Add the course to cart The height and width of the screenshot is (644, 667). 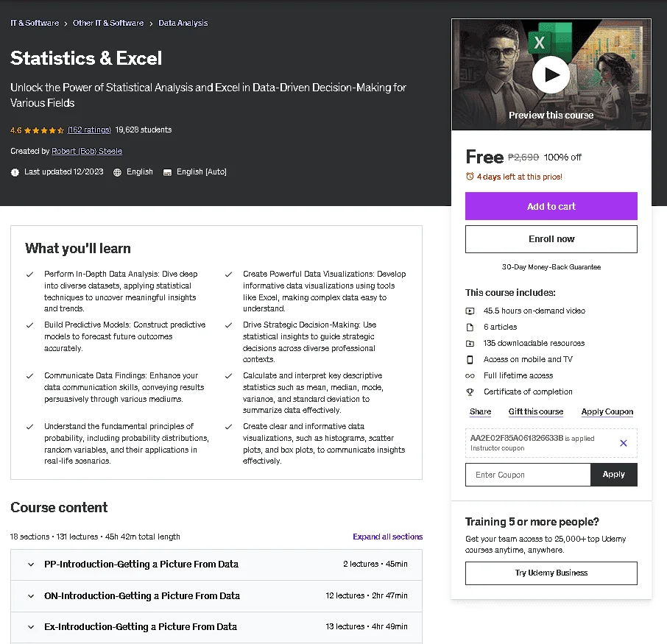point(551,206)
